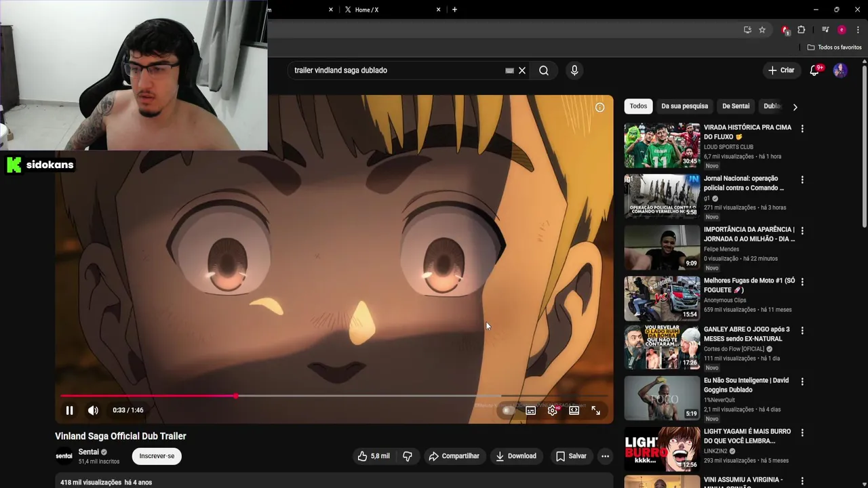868x488 pixels.
Task: Clear the search box text
Action: [522, 70]
